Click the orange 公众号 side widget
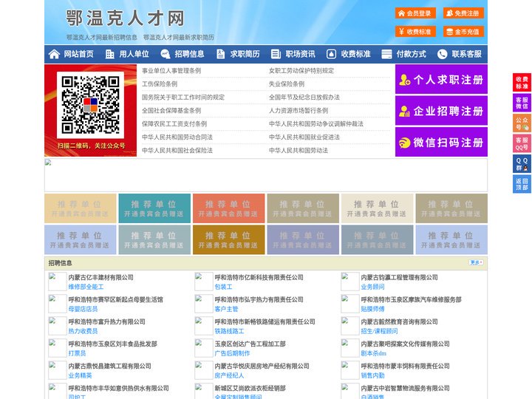 (x=522, y=123)
